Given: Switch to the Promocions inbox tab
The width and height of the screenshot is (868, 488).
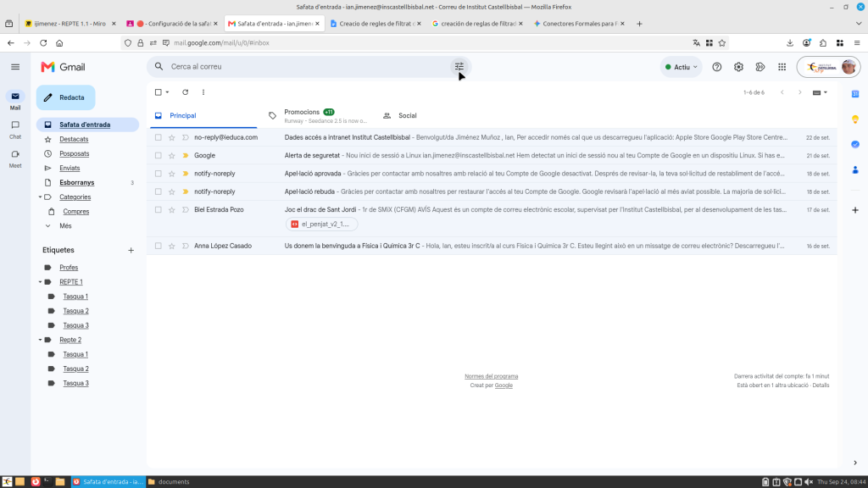Looking at the screenshot, I should tap(319, 115).
